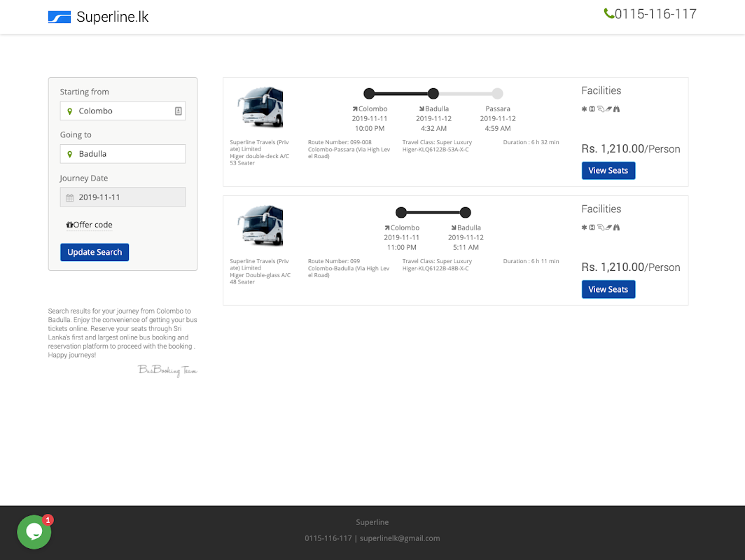Click the snowflake A/C icon for 11:00 PM bus
The height and width of the screenshot is (560, 745).
584,227
